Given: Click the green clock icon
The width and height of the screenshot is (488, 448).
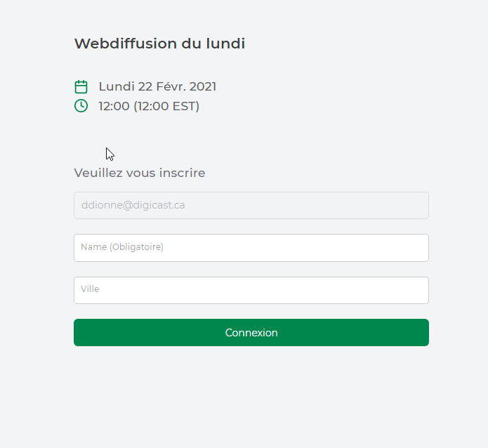Looking at the screenshot, I should 81,106.
